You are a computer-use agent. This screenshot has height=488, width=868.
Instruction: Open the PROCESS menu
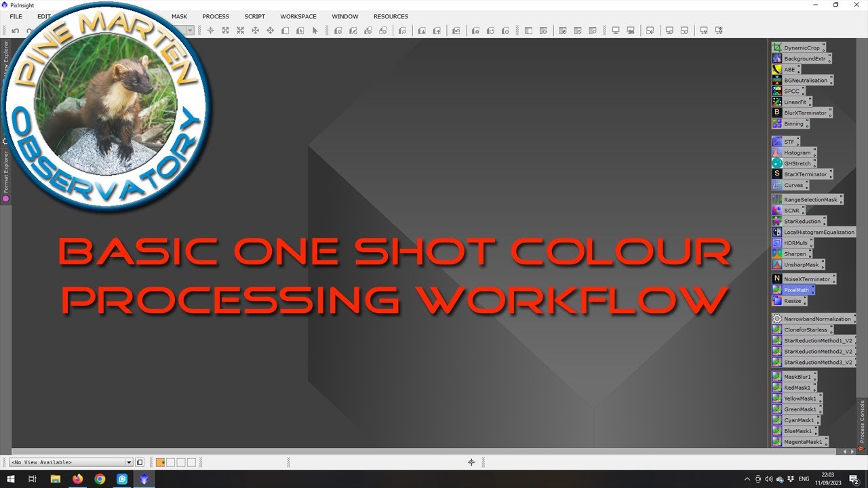coord(216,16)
